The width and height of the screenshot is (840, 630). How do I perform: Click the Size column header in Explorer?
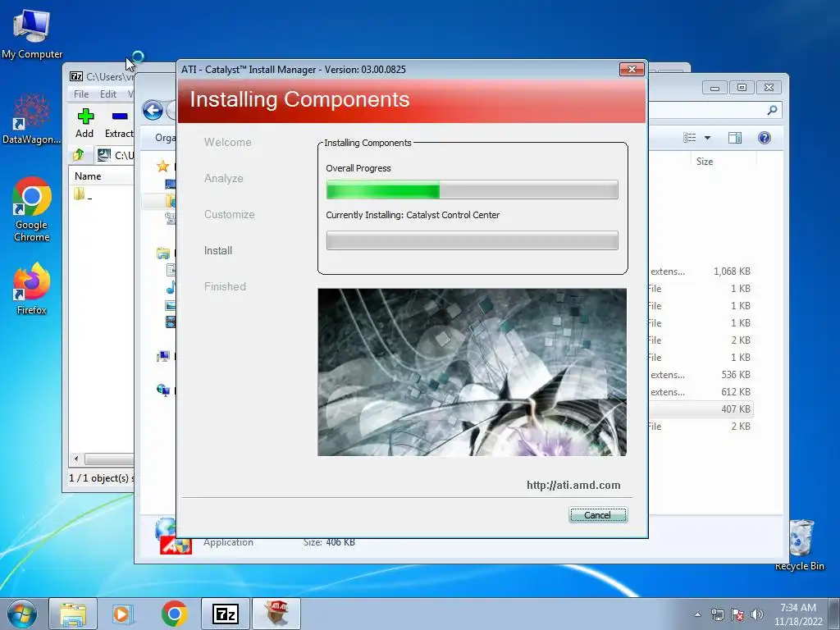(705, 162)
